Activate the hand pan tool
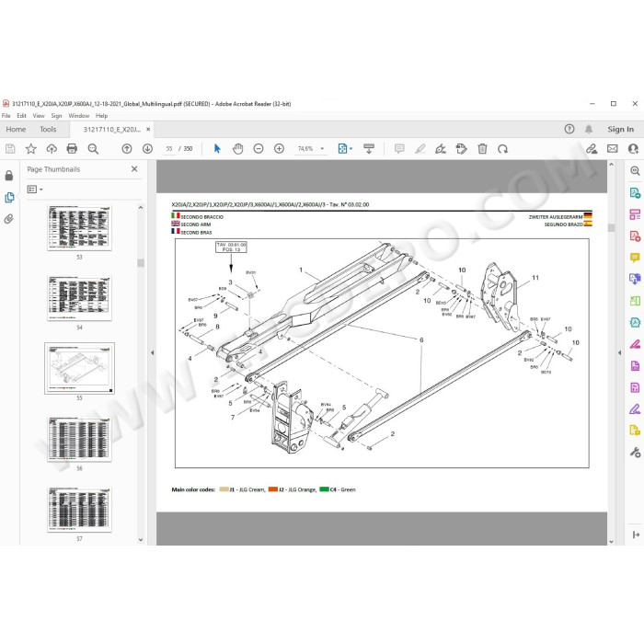Image resolution: width=644 pixels, height=644 pixels. point(237,149)
